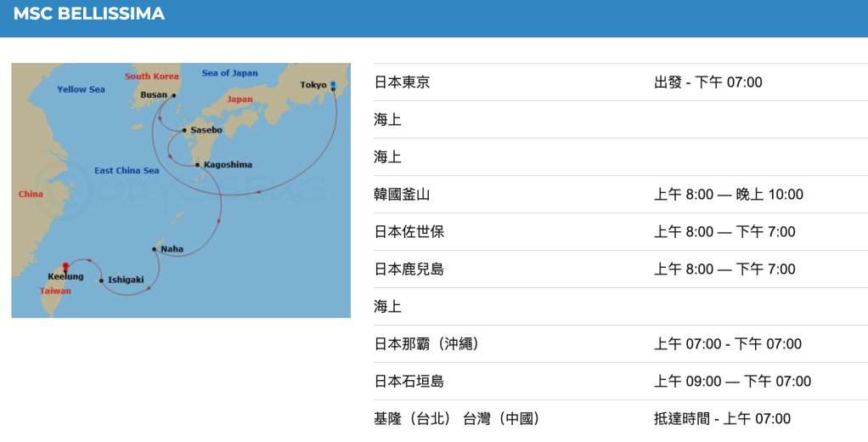Viewport: 868px width, 442px height.
Task: Select the Busan port dot on the map
Action: point(173,95)
